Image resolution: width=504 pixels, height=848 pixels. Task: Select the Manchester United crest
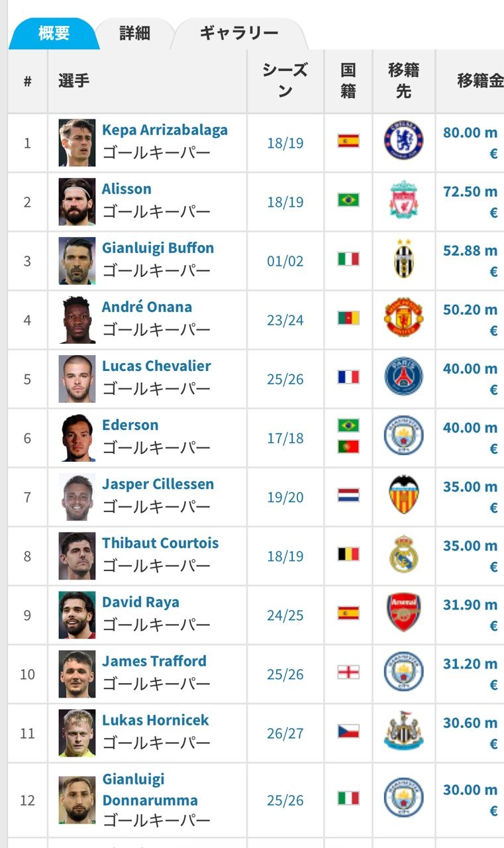pos(403,317)
